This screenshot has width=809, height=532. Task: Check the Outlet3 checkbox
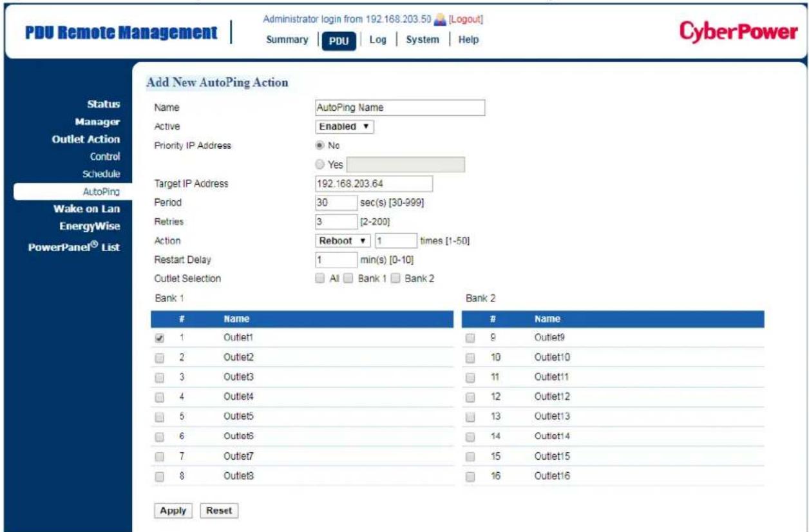tap(160, 377)
